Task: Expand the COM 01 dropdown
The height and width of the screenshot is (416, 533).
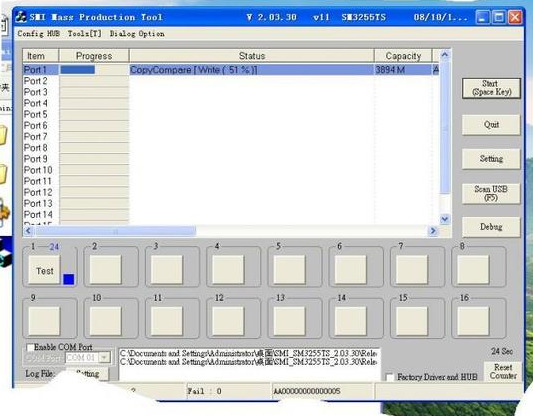Action: tap(105, 357)
